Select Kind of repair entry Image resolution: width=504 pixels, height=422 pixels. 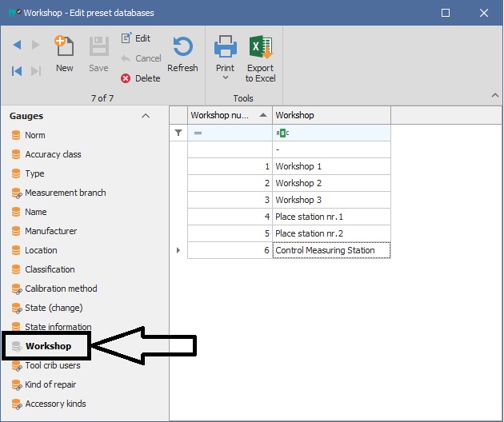pyautogui.click(x=43, y=384)
